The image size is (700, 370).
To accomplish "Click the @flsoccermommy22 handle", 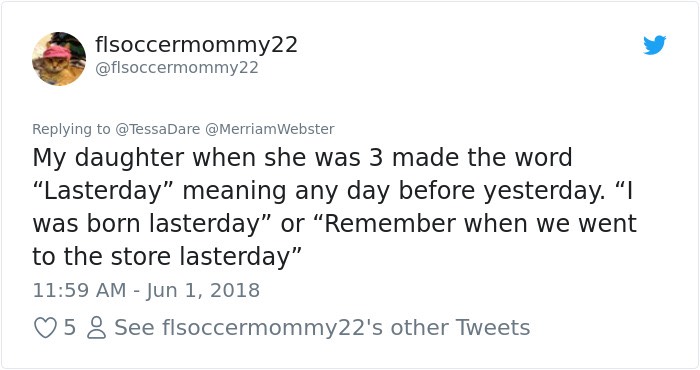I will point(177,68).
